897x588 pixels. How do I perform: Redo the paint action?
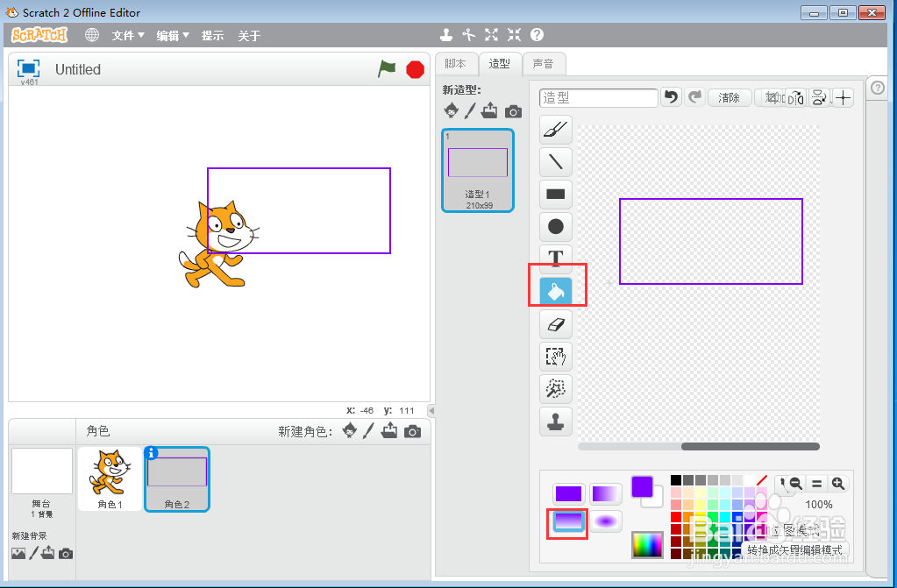[x=694, y=97]
